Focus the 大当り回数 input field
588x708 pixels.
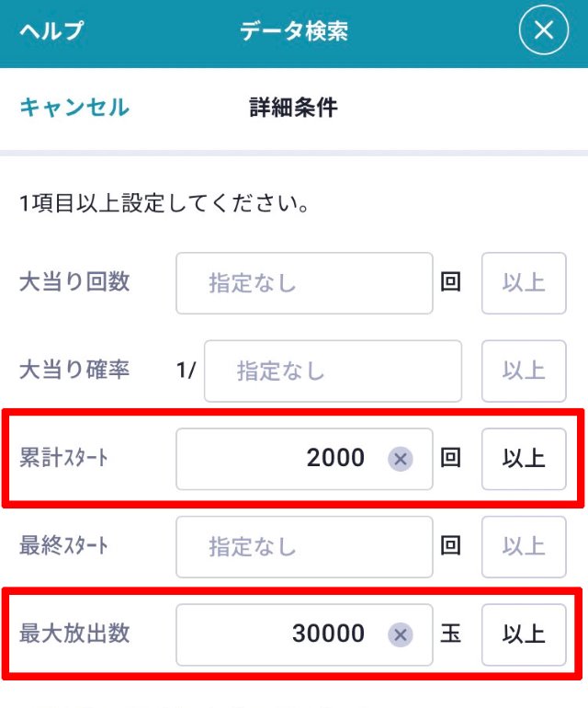point(303,282)
